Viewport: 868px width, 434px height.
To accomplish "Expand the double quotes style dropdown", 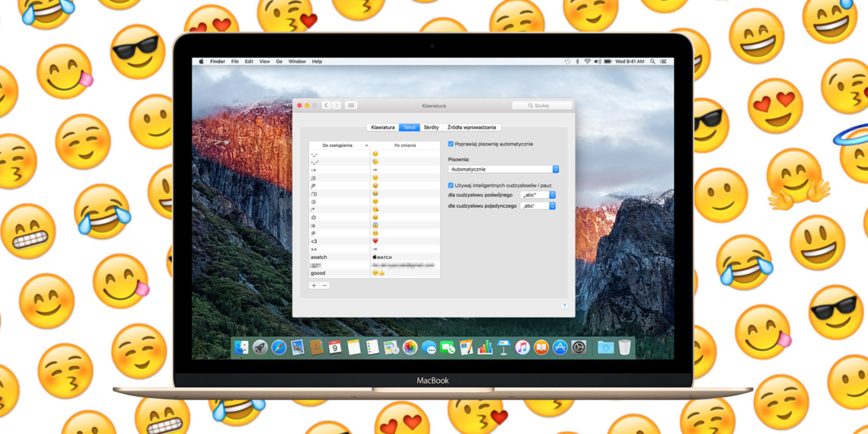I will [538, 195].
